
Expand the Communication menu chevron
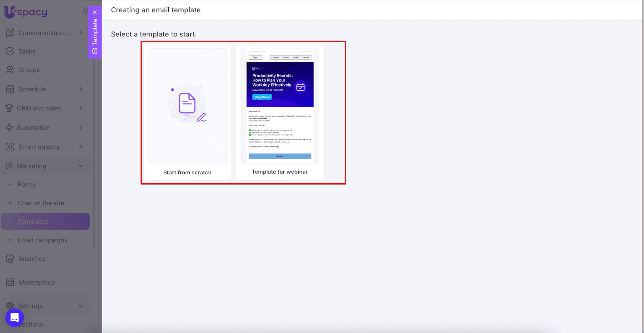coord(81,33)
